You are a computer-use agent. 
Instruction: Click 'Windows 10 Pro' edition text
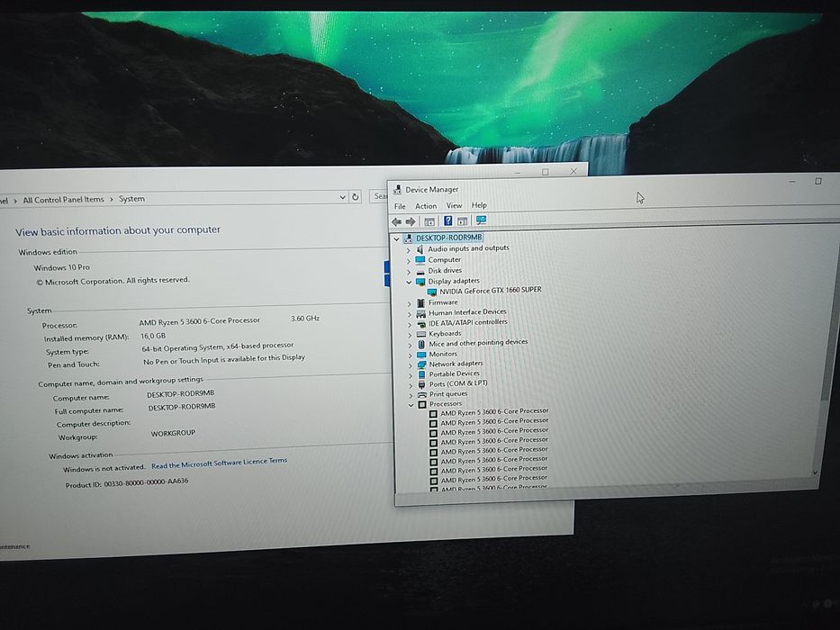[x=61, y=267]
